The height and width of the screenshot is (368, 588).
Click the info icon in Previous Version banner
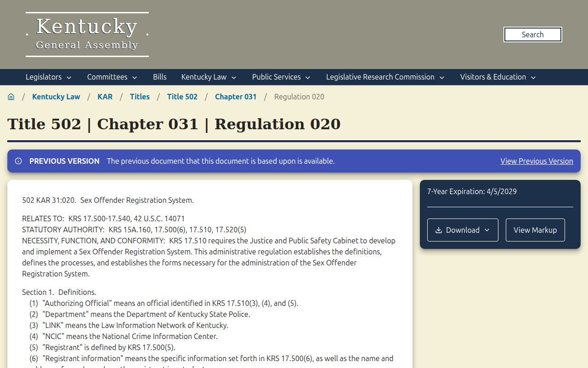(x=18, y=161)
